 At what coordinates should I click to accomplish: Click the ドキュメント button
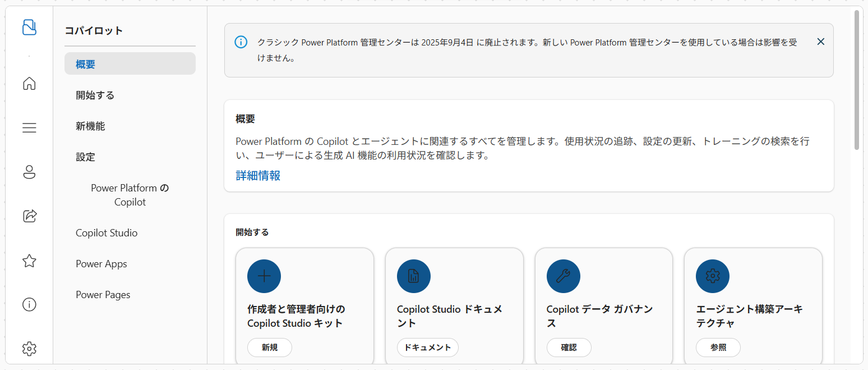pyautogui.click(x=427, y=348)
